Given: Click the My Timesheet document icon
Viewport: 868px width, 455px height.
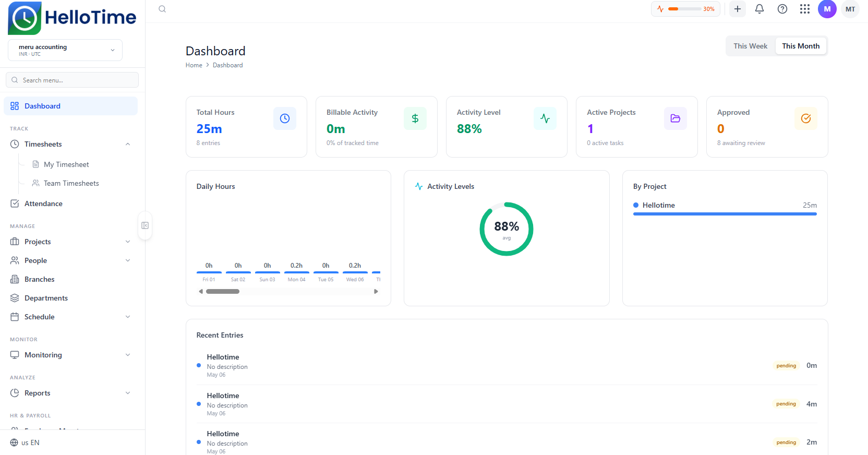Looking at the screenshot, I should [35, 164].
